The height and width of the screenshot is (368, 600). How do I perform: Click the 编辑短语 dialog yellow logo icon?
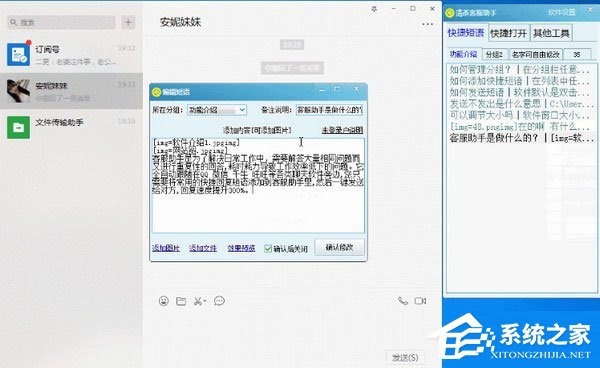(157, 92)
